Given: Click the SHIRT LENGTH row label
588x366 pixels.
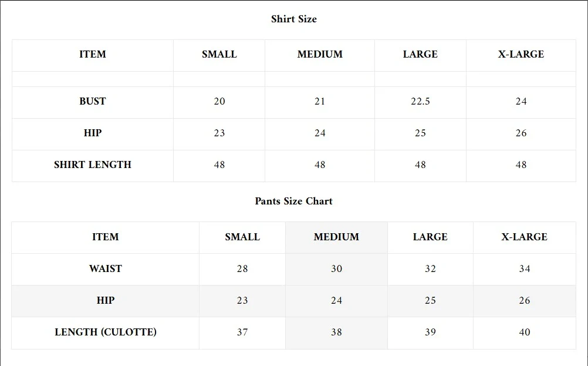Looking at the screenshot, I should (93, 164).
